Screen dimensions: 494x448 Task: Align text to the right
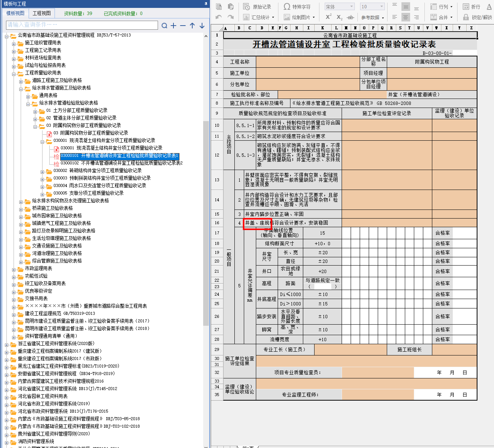click(x=416, y=17)
